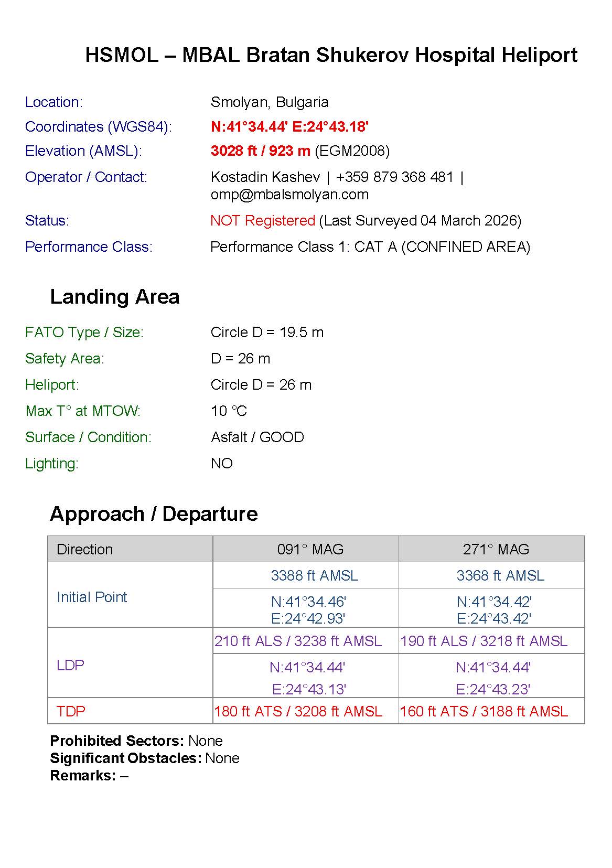Select the "Max T° at MTOW:" label
The image size is (612, 868).
coord(83,411)
